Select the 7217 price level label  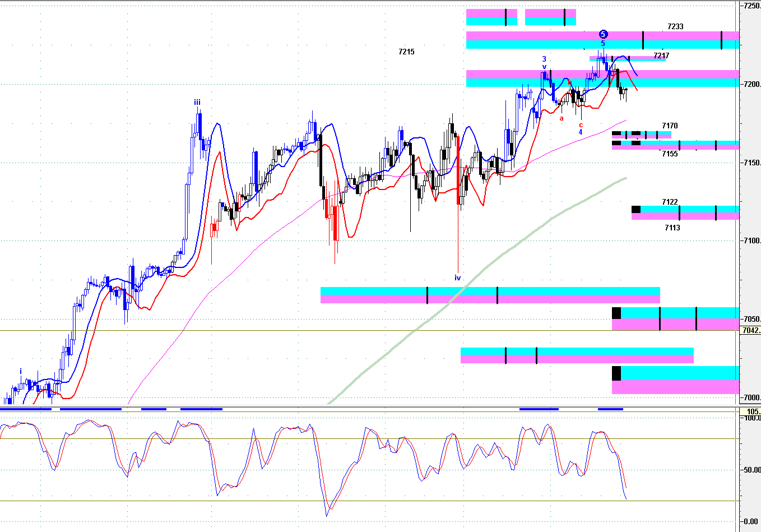click(661, 55)
